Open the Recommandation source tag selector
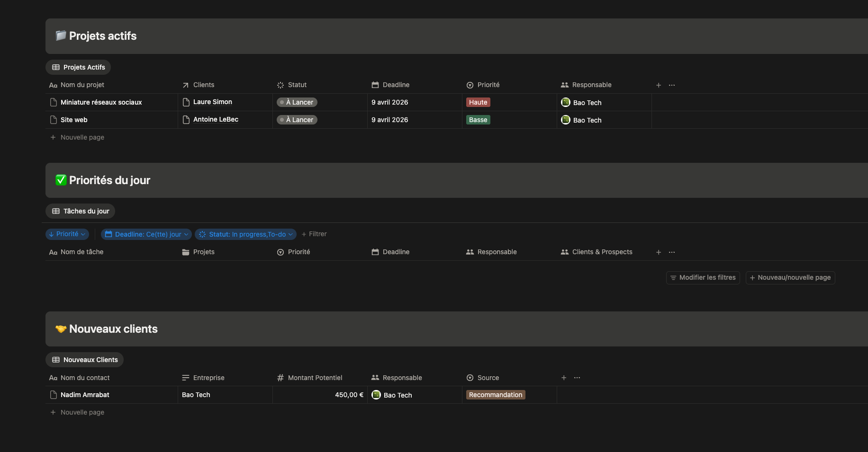 point(496,395)
